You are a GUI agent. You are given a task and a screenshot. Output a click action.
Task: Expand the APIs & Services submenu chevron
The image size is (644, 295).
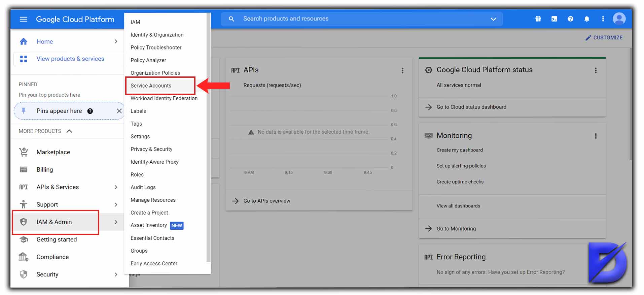(116, 187)
